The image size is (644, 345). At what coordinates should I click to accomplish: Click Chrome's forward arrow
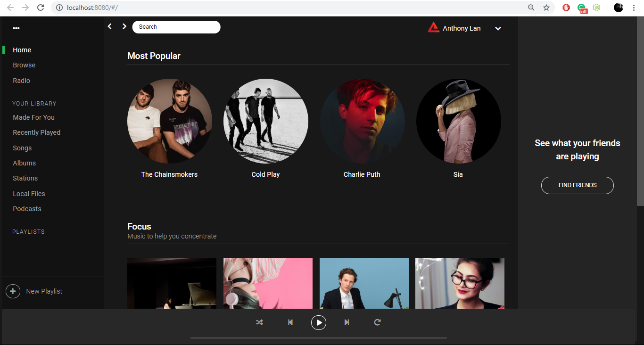click(x=25, y=8)
